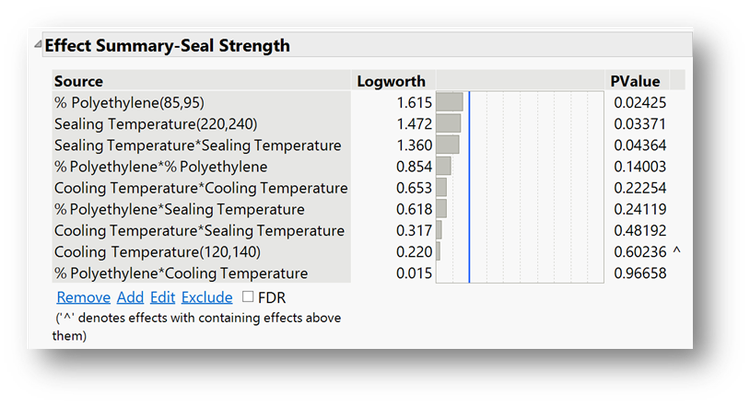750x406 pixels.
Task: Select % Polyethylene*Cooling Temperature effect row
Action: (181, 273)
